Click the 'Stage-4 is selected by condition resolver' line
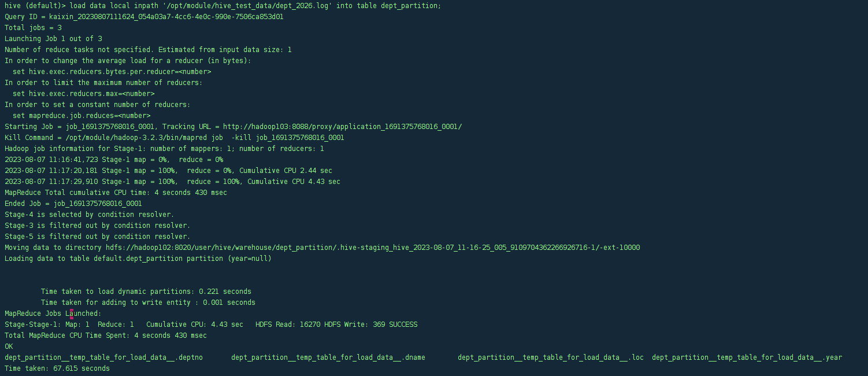The height and width of the screenshot is (376, 868). coord(90,215)
